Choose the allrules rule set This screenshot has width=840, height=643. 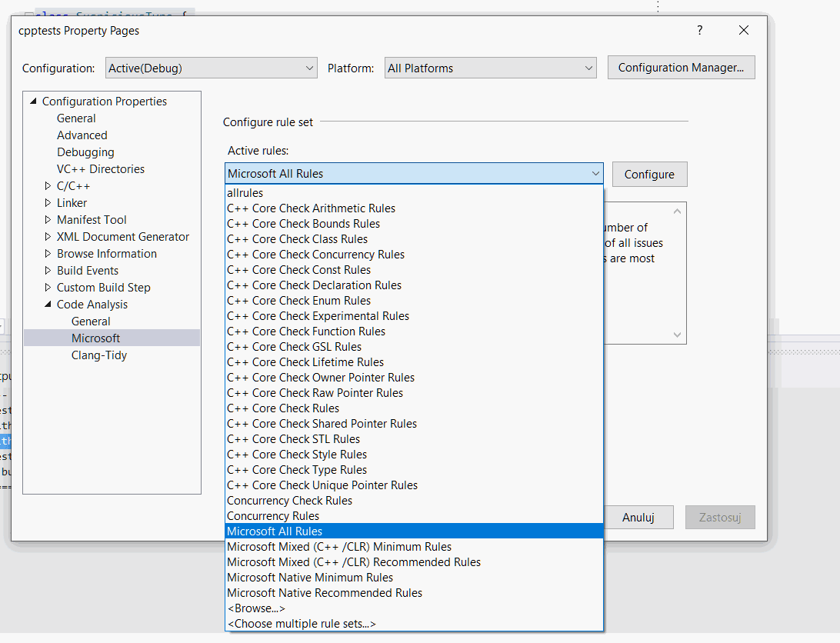pyautogui.click(x=414, y=193)
